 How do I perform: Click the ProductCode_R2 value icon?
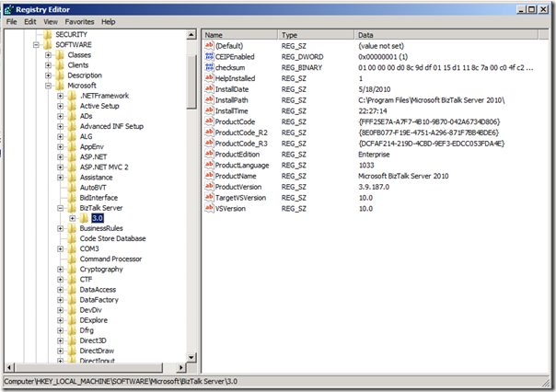pos(209,133)
